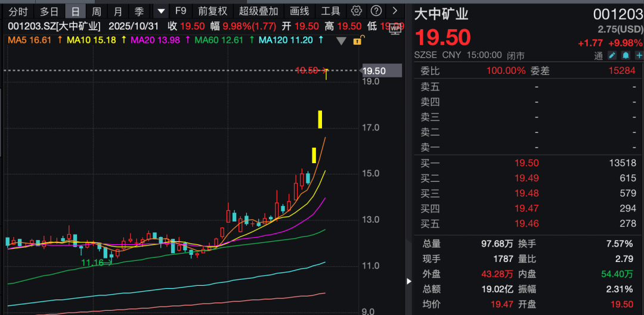
Task: Open the 画线 drawing tools
Action: [299, 11]
